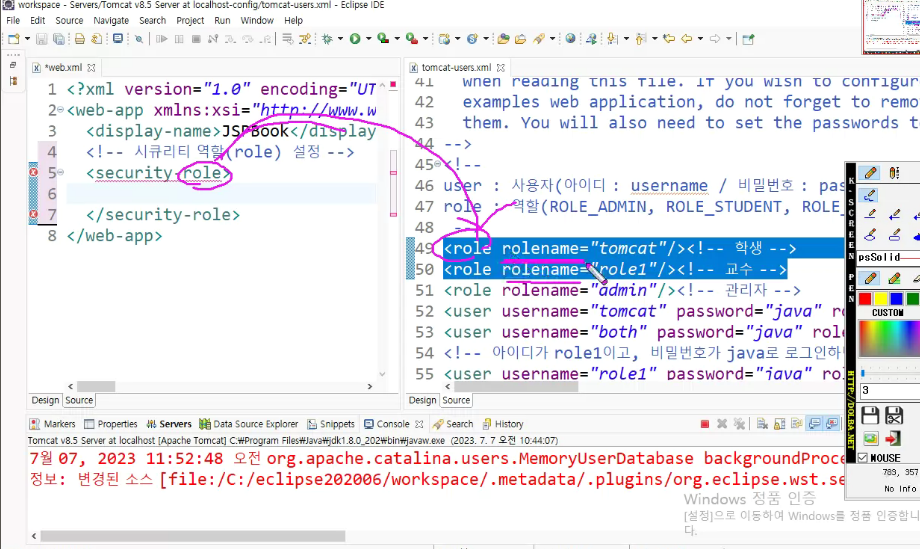Select the Design tab of web.xml editor
The height and width of the screenshot is (549, 920).
coord(45,400)
